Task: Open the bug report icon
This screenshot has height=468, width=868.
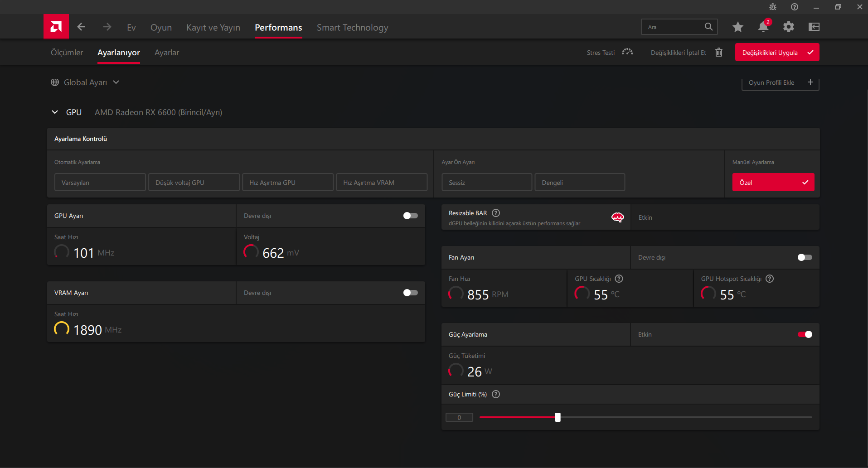Action: click(773, 7)
